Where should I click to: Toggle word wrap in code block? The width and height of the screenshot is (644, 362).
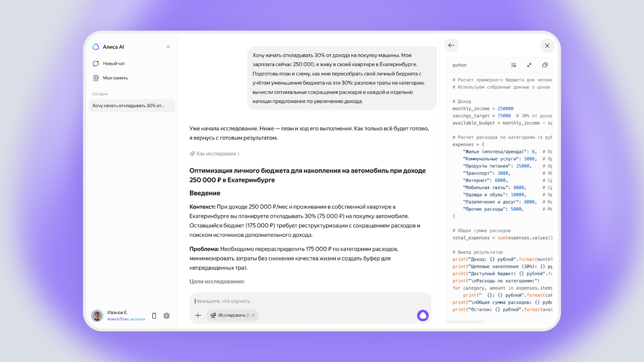pyautogui.click(x=514, y=65)
